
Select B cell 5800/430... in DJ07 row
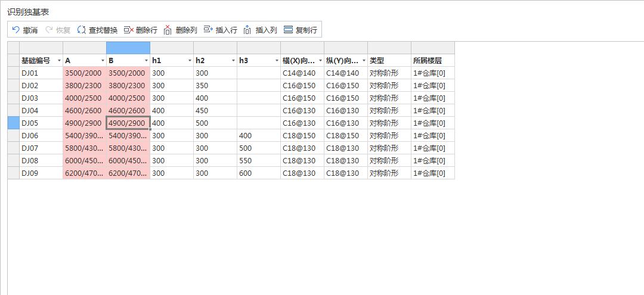128,148
